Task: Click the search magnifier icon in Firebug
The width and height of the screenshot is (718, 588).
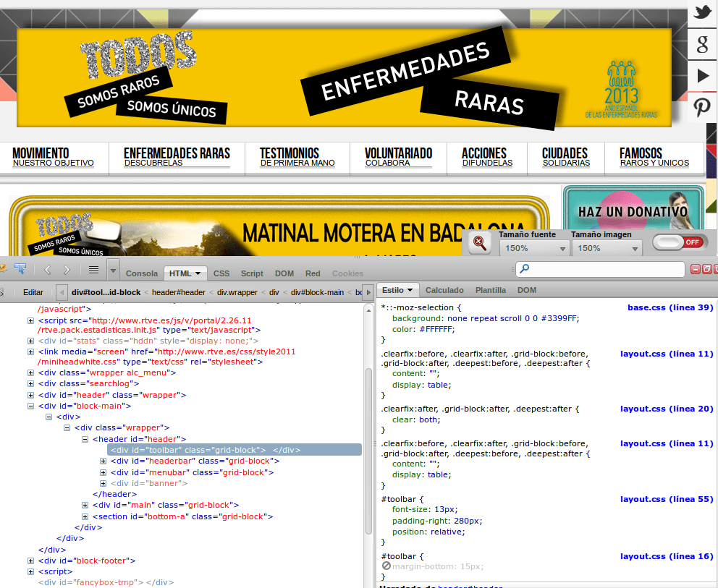Action: tap(525, 268)
